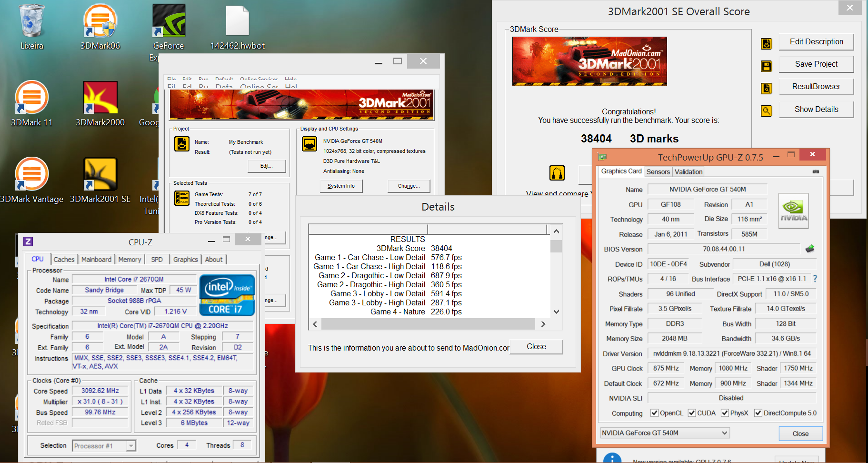Click the Bus Interface question mark in GPU-Z

[x=815, y=279]
